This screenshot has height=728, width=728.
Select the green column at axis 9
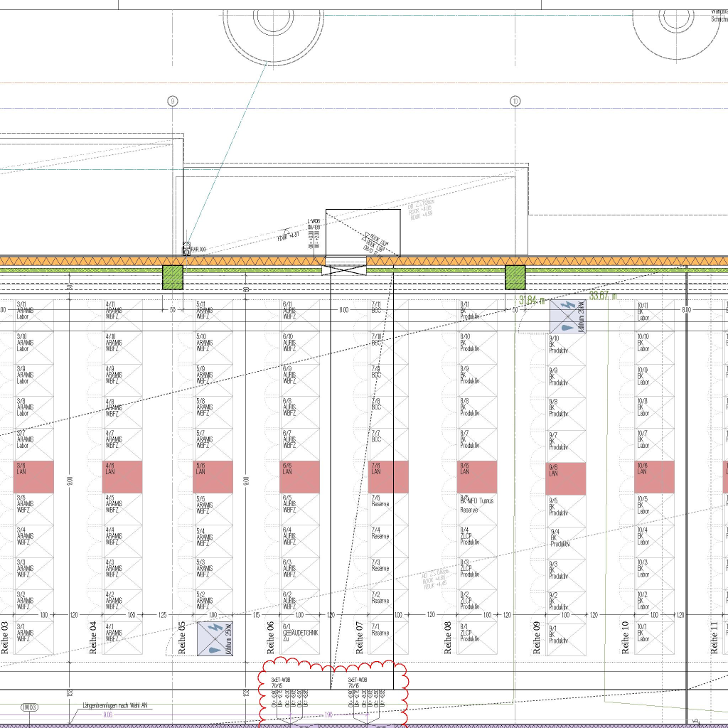point(173,277)
